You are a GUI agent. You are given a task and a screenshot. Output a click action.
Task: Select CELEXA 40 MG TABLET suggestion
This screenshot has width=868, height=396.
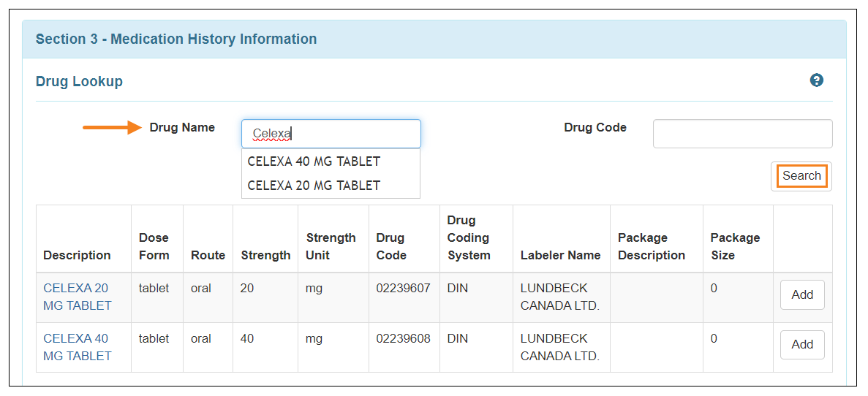[x=314, y=161]
